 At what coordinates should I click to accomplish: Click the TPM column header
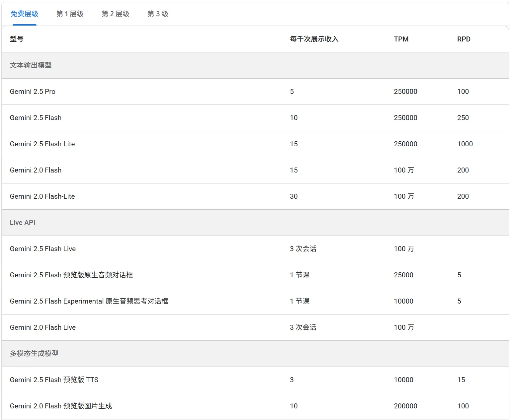pyautogui.click(x=401, y=39)
